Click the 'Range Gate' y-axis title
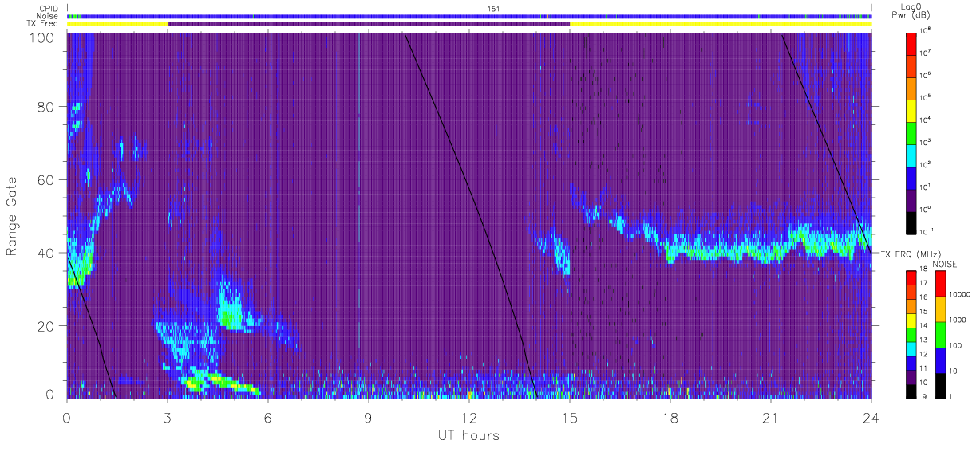 click(x=13, y=216)
